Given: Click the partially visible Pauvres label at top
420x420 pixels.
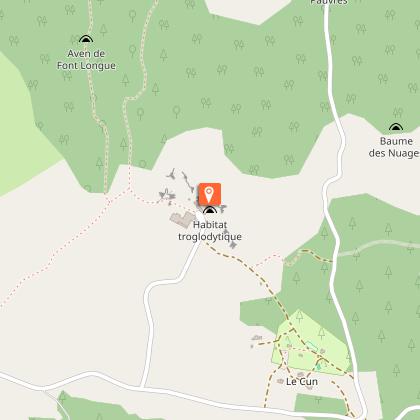Looking at the screenshot, I should coord(329,2).
